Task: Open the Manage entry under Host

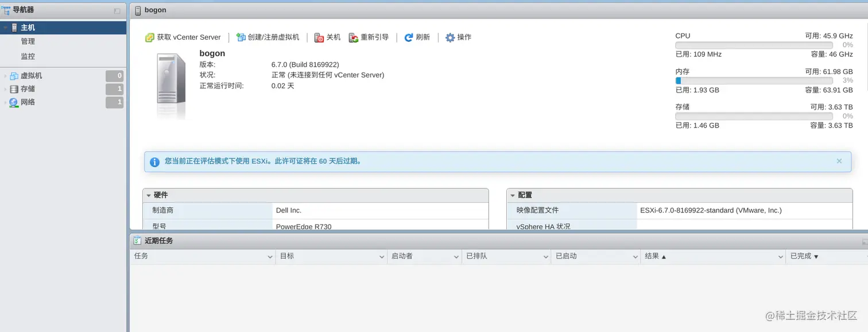Action: pos(28,41)
